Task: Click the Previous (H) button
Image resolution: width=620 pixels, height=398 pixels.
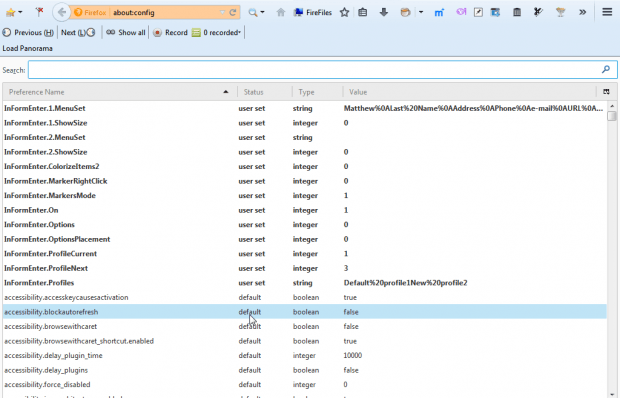Action: coord(28,32)
